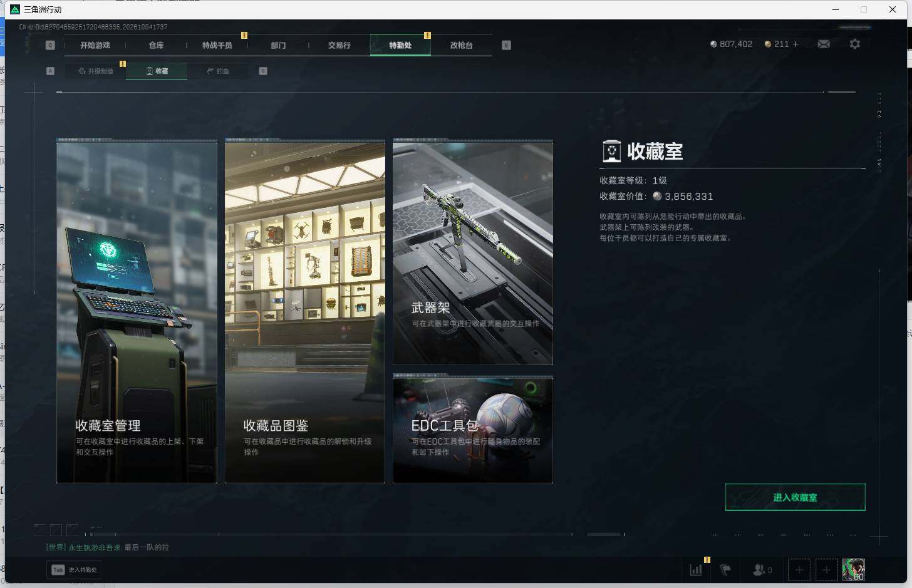
Task: Click the game window title 三角洲行动
Action: 43,9
